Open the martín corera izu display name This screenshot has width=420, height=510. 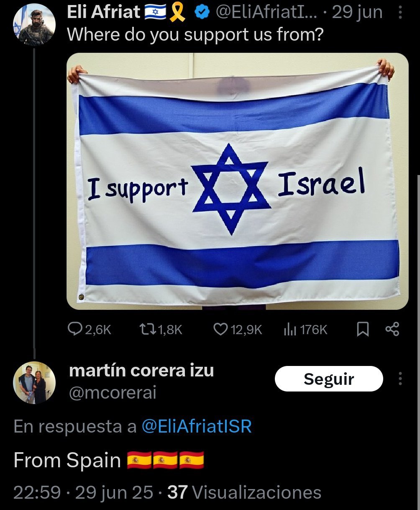[x=141, y=371]
